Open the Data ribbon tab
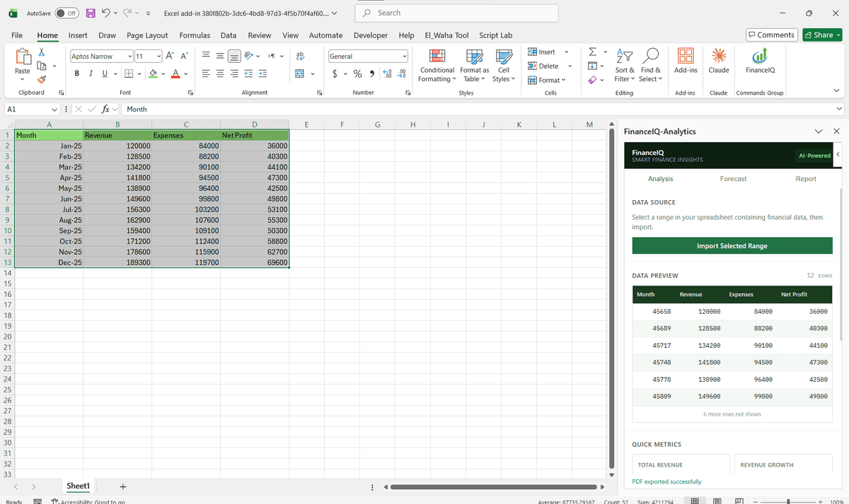Image resolution: width=849 pixels, height=504 pixels. (229, 35)
